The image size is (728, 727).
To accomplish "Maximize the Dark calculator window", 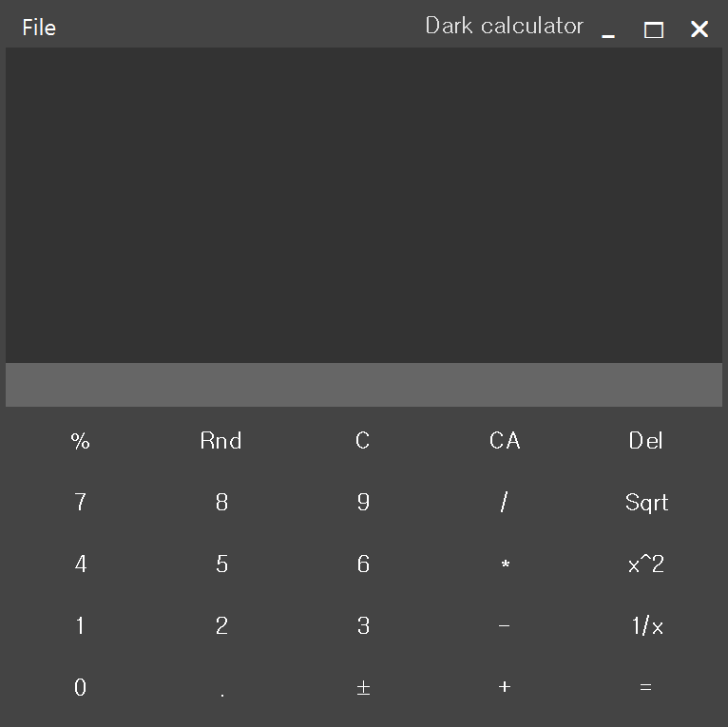I will click(654, 29).
